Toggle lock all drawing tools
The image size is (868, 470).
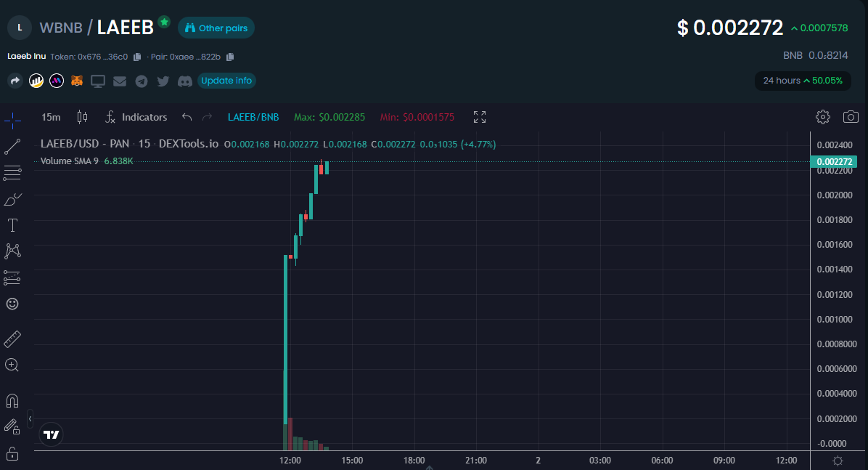tap(12, 454)
